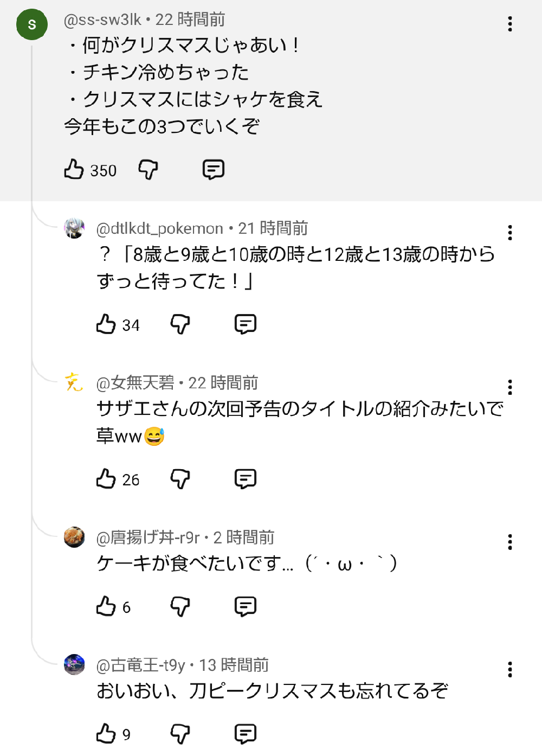
Task: Dislike the @ss-sw3lk top comment
Action: pos(148,170)
